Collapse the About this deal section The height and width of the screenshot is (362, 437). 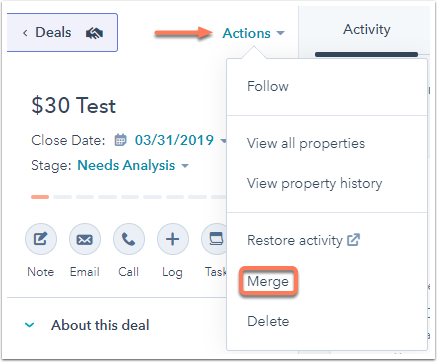coord(30,325)
